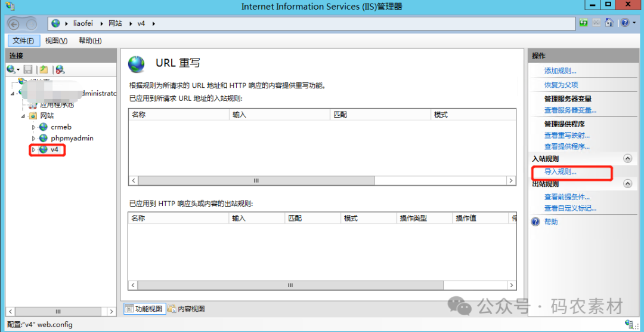The height and width of the screenshot is (332, 644).
Task: Go to the Home page icon
Action: [x=609, y=23]
